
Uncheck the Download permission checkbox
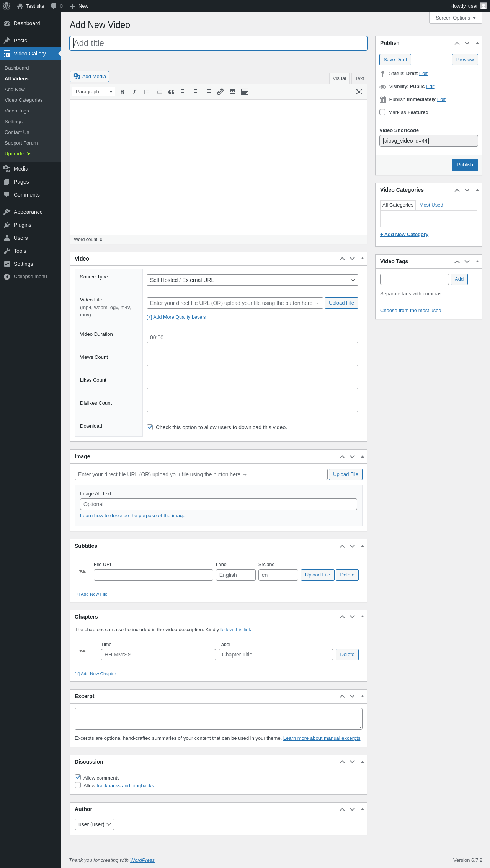point(150,427)
